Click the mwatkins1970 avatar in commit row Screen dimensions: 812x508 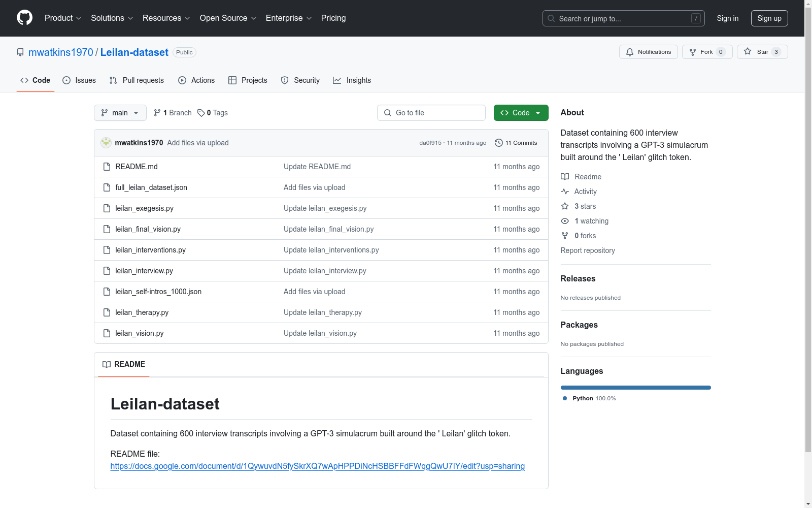(x=106, y=143)
